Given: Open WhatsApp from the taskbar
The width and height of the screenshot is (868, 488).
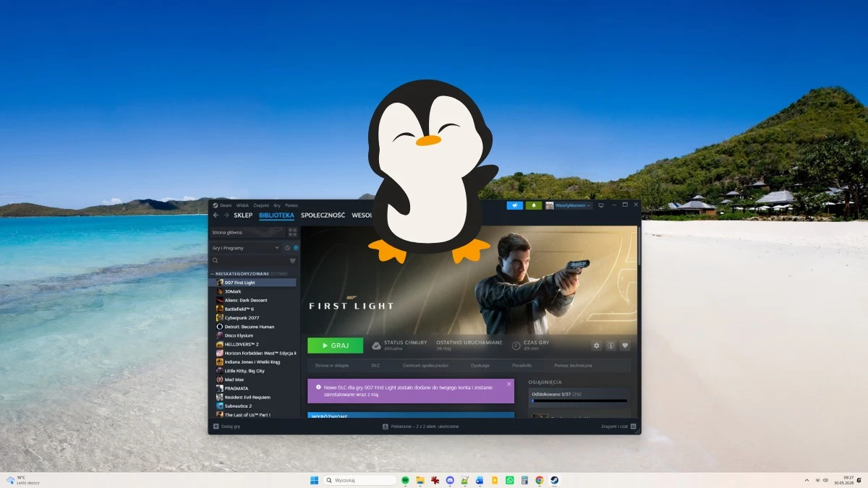Looking at the screenshot, I should 510,480.
